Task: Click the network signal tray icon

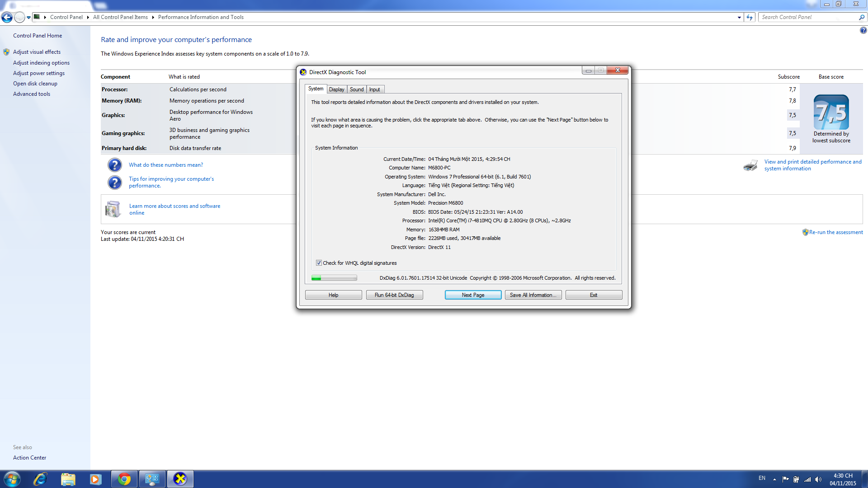Action: pos(807,479)
